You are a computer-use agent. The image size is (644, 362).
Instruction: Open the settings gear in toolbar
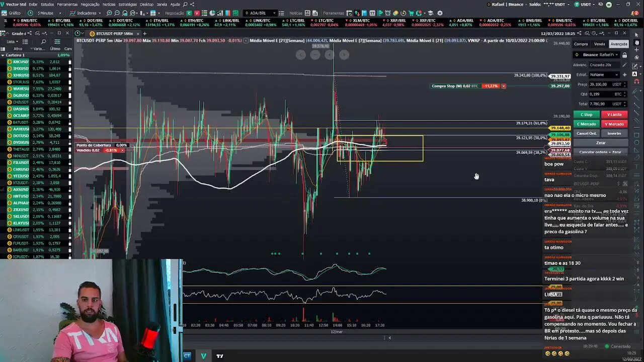[440, 13]
